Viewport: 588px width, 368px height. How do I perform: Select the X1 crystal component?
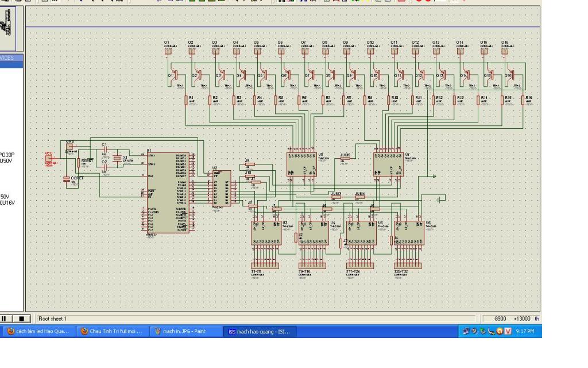117,158
